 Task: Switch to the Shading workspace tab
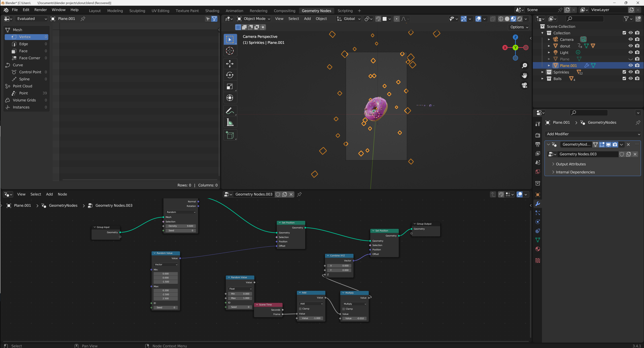212,11
